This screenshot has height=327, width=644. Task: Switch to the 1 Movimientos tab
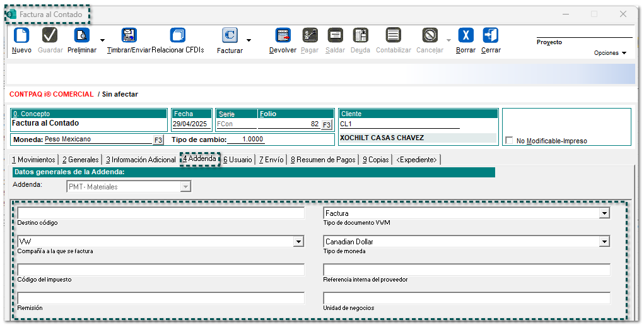34,160
